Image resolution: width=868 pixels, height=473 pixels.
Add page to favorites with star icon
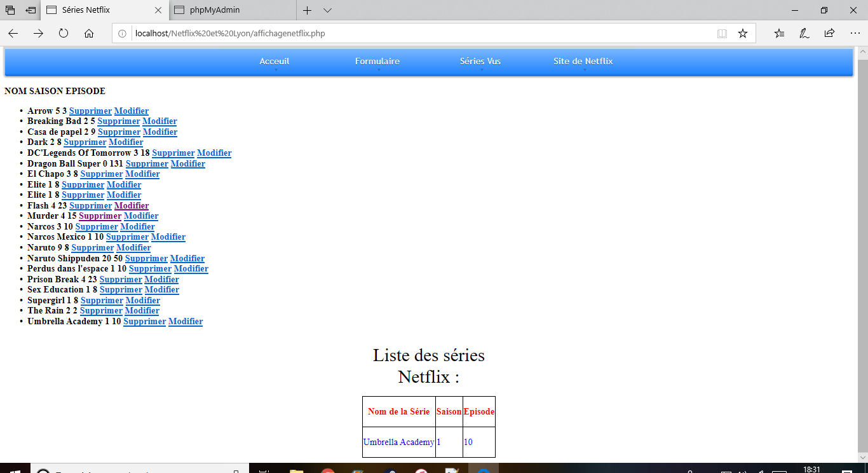742,33
